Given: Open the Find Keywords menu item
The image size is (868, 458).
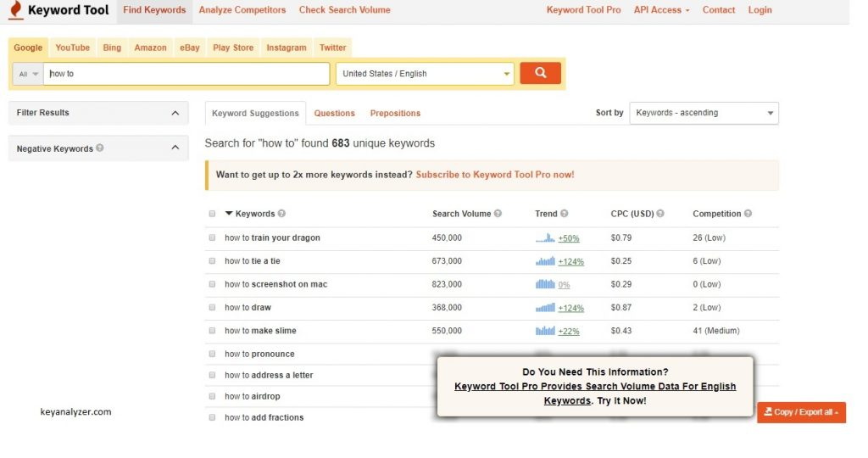Looking at the screenshot, I should coord(154,10).
